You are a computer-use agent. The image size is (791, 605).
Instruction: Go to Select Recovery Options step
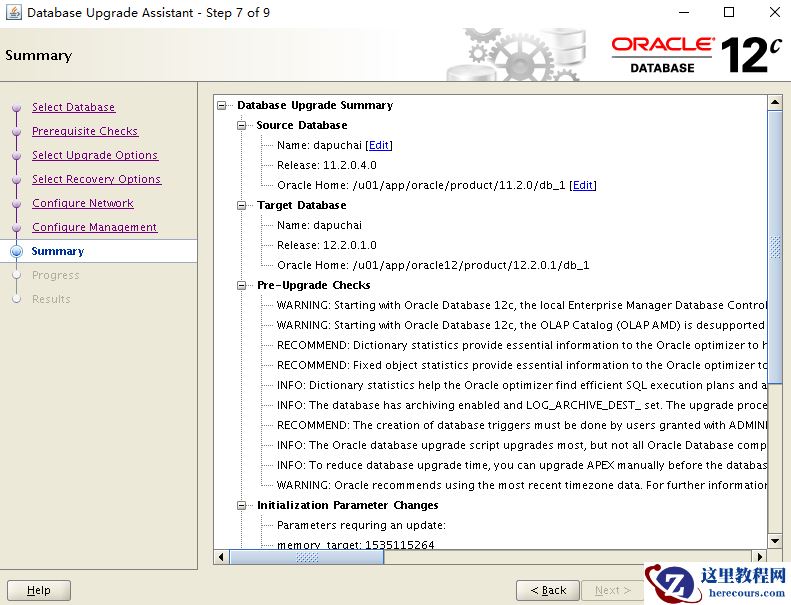96,179
